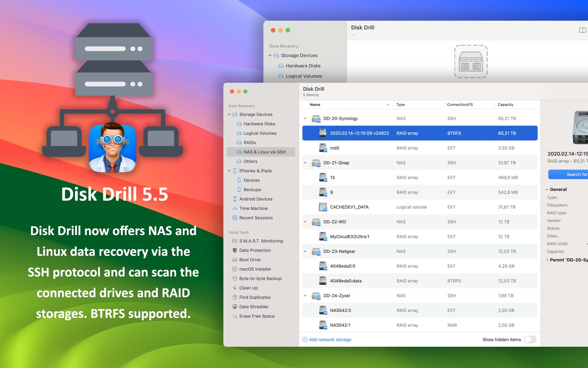Open the Clean Up tool
The height and width of the screenshot is (368, 588).
(x=248, y=288)
